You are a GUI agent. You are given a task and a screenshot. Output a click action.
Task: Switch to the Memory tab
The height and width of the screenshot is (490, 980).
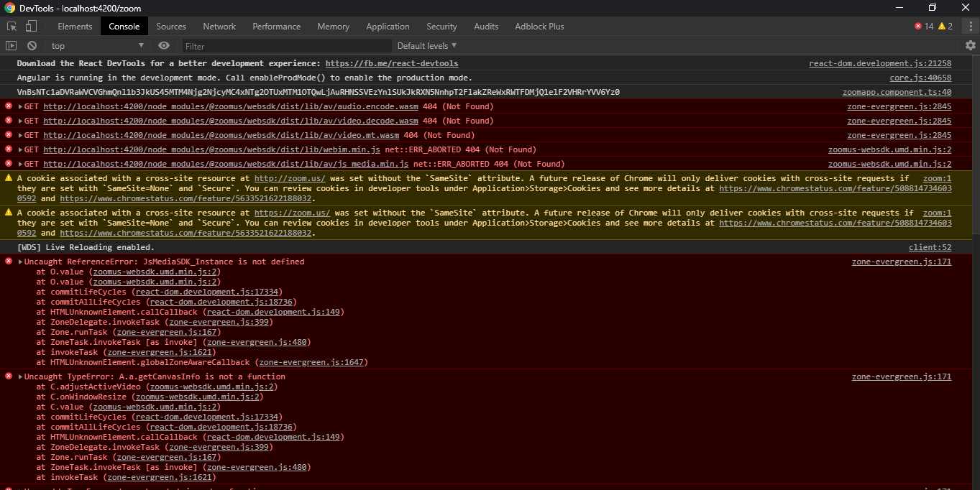[x=334, y=27]
